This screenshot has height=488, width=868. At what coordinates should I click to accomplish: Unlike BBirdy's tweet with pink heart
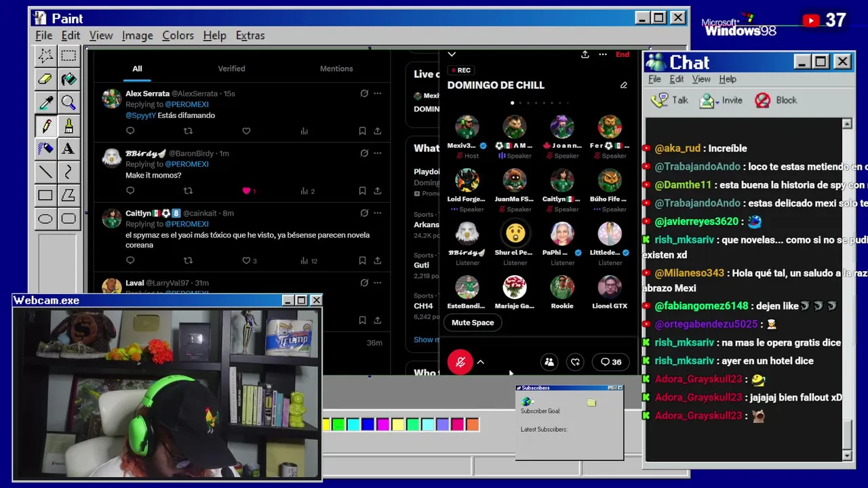pyautogui.click(x=246, y=190)
